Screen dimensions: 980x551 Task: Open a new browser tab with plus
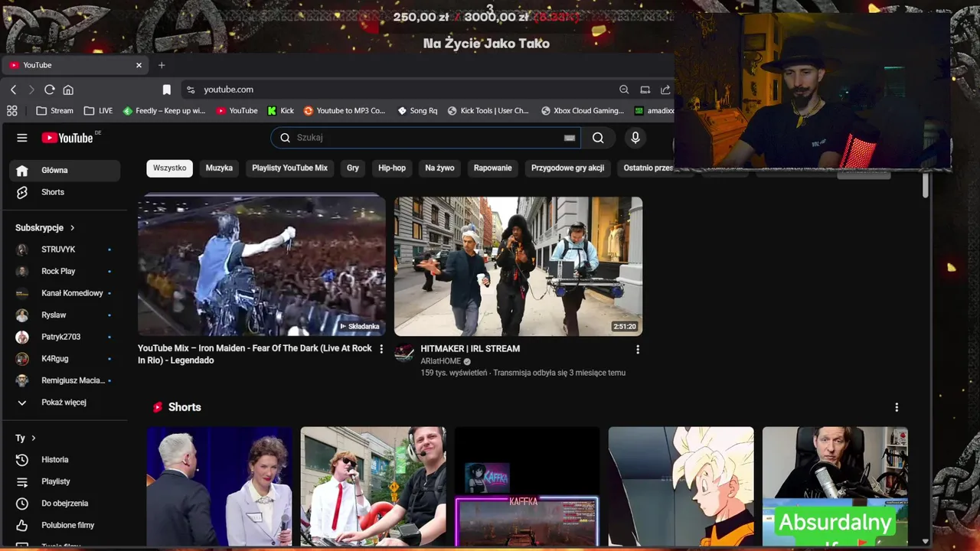point(162,65)
